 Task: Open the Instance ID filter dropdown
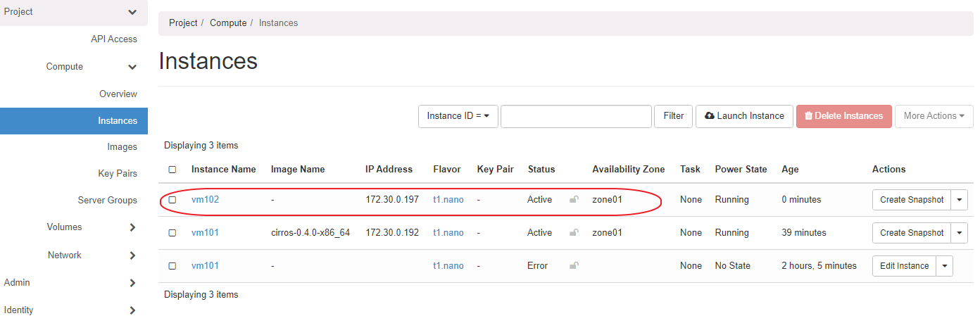(458, 116)
